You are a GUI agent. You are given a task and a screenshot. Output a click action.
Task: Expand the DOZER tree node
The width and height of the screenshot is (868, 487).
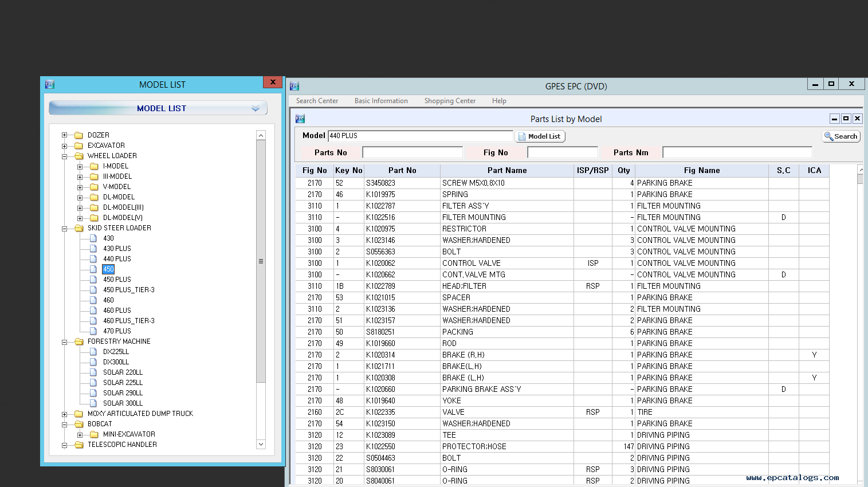click(64, 135)
